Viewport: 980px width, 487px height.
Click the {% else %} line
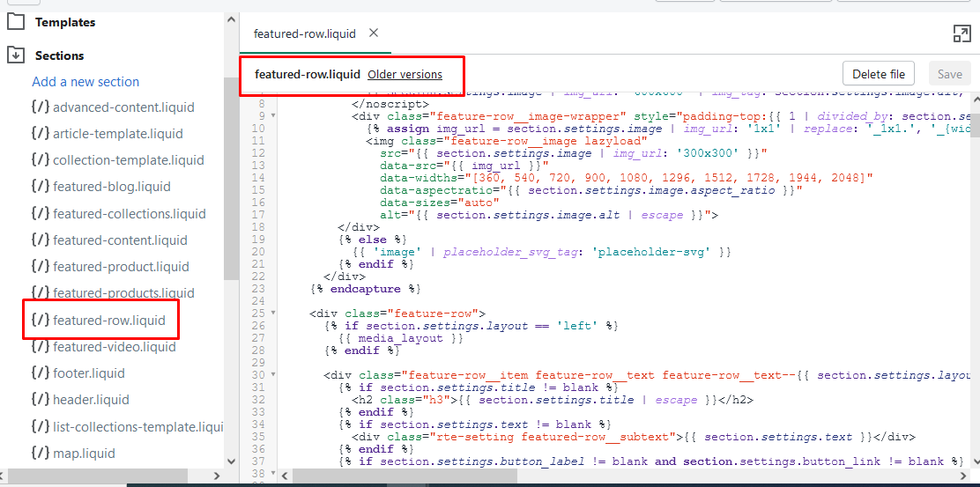coord(373,240)
